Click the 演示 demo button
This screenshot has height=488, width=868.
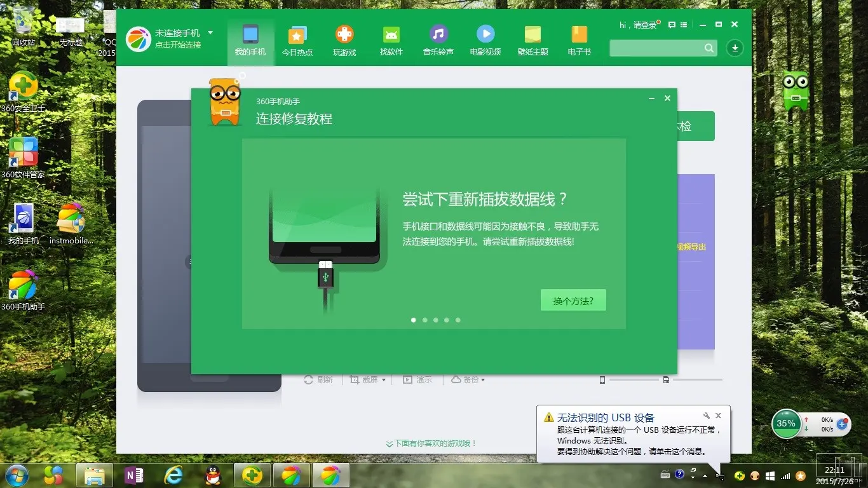(417, 379)
